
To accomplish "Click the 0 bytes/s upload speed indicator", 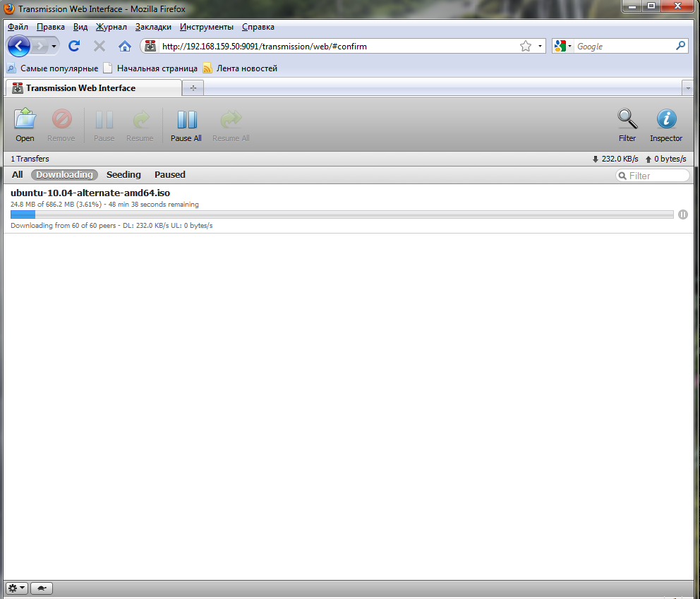I will tap(665, 159).
